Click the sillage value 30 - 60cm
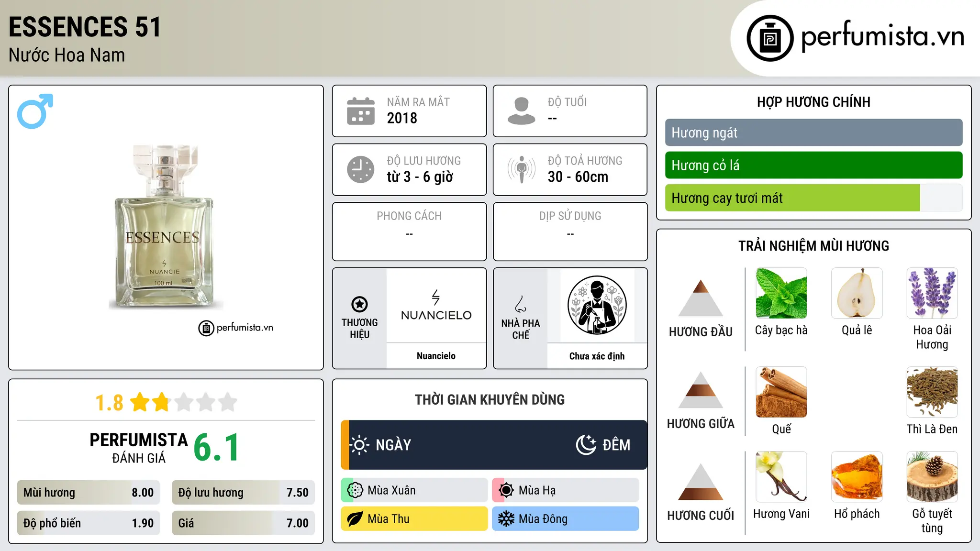Screen dimensions: 980x551 point(578,177)
